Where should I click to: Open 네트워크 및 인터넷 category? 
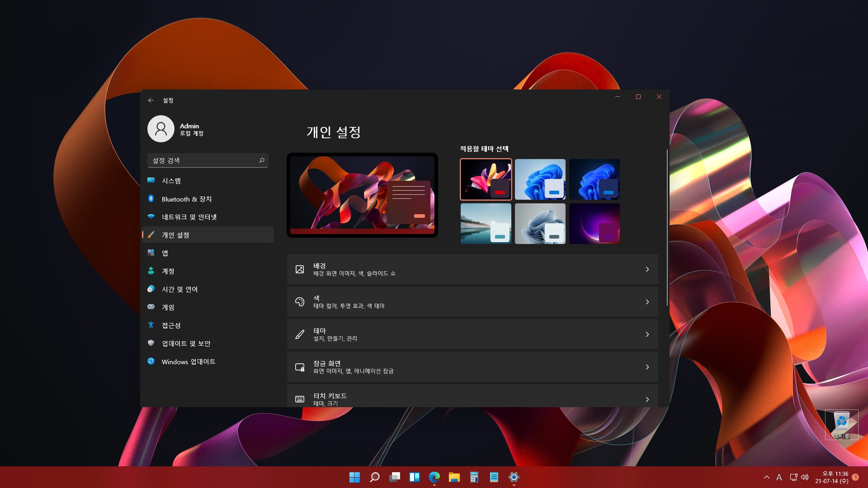pos(208,216)
